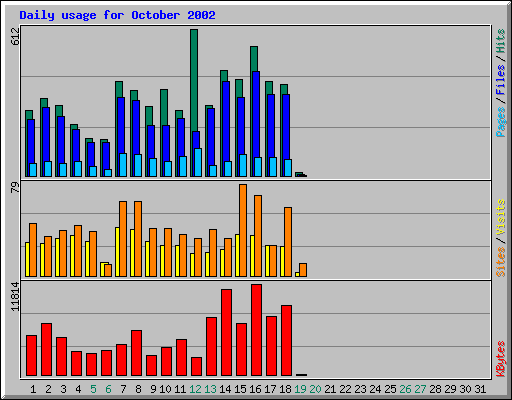Click day label 23 on the x-axis
Viewport: 512px width, 400px height.
360,389
